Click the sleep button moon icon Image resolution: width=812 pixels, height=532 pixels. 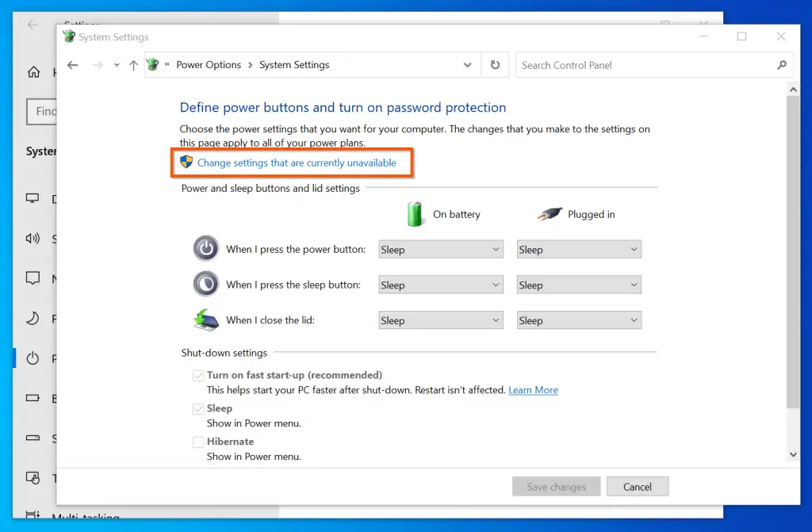pos(206,284)
